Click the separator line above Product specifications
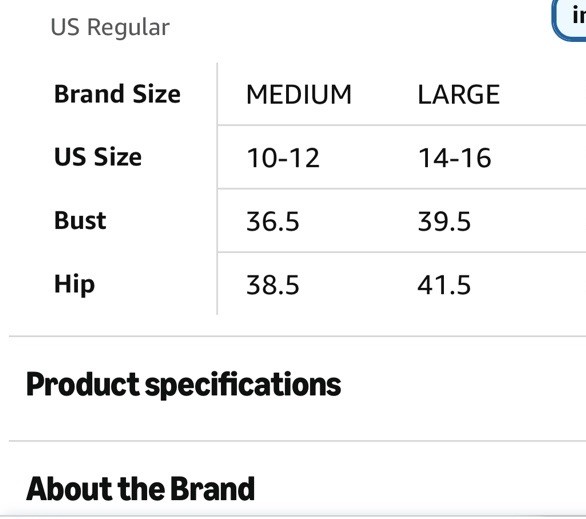The height and width of the screenshot is (519, 586). click(297, 336)
